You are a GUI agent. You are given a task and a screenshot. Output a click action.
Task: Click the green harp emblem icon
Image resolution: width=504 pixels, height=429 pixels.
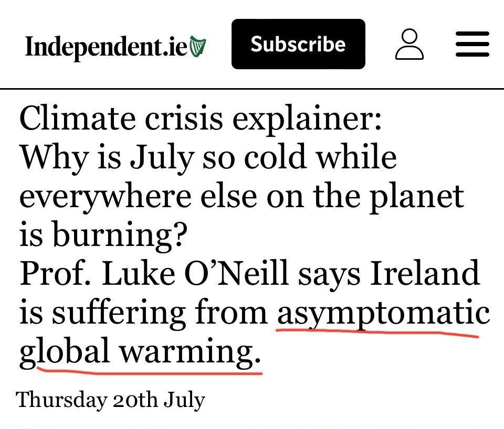(x=198, y=46)
